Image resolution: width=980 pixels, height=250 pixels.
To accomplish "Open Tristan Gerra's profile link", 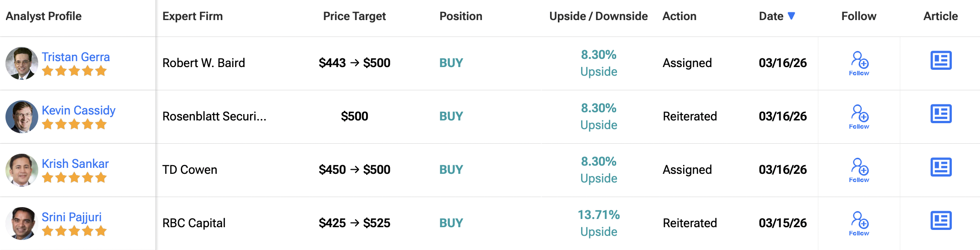I will pos(76,57).
